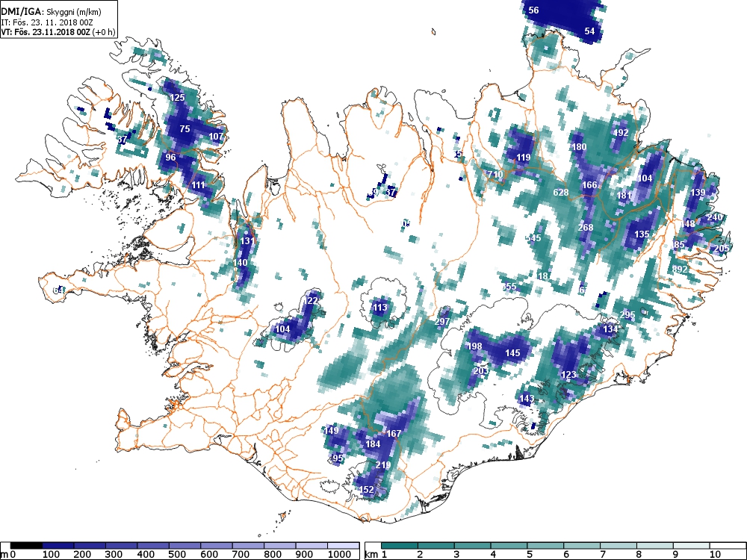The height and width of the screenshot is (560, 747).
Task: Select the black swatch above the m 0 label
Action: (26, 546)
